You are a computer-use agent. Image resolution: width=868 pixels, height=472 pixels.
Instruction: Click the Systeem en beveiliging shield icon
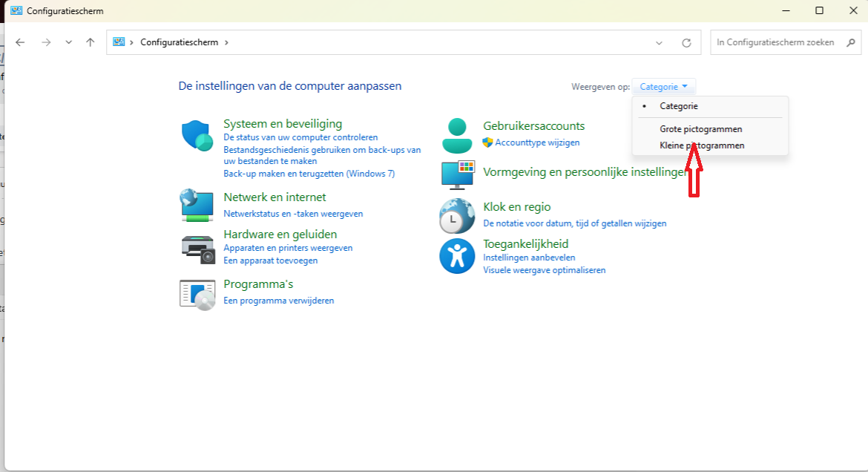[x=197, y=136]
